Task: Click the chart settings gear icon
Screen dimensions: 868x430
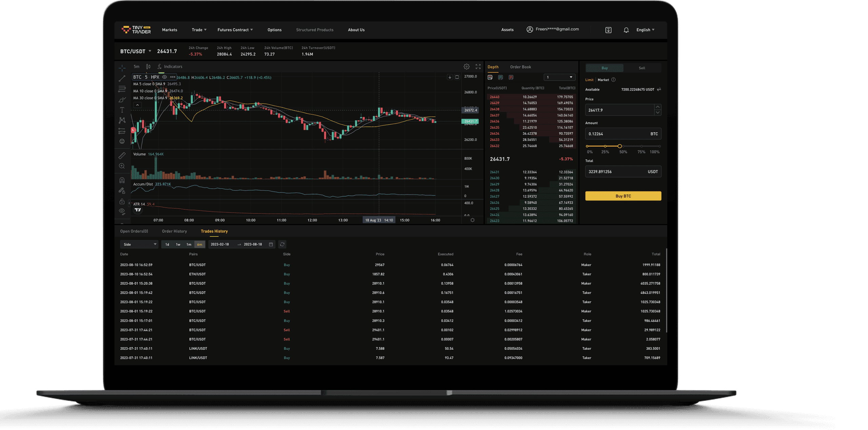Action: pyautogui.click(x=467, y=67)
